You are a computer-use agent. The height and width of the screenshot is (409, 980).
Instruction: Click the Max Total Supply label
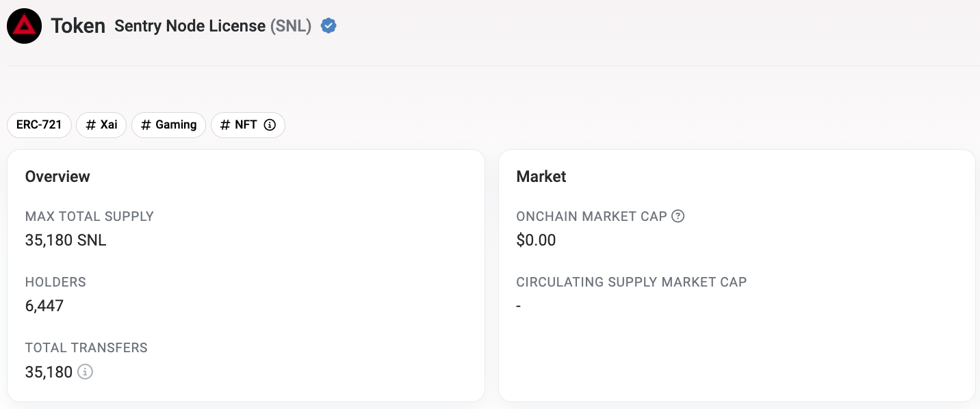90,216
